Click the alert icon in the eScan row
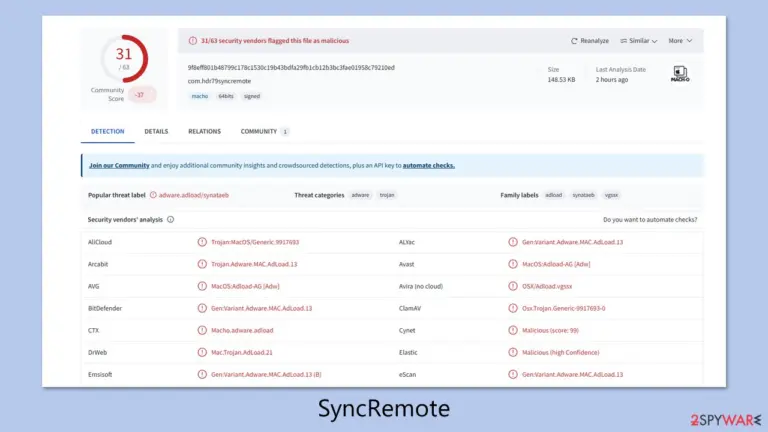The width and height of the screenshot is (768, 432). 513,374
